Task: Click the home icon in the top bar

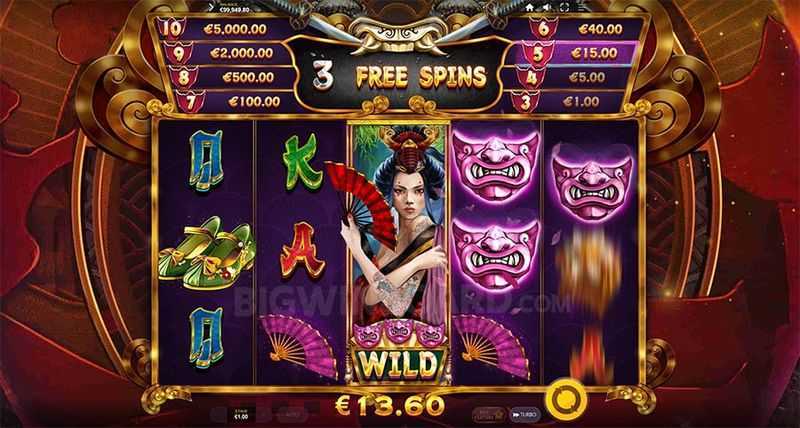Action: click(x=530, y=7)
